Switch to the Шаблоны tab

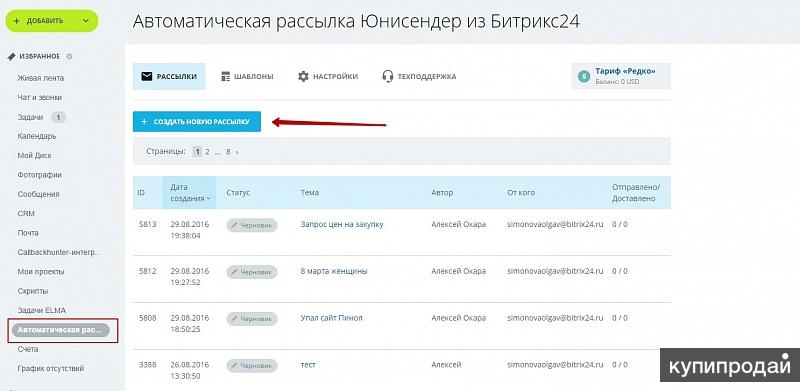[247, 77]
